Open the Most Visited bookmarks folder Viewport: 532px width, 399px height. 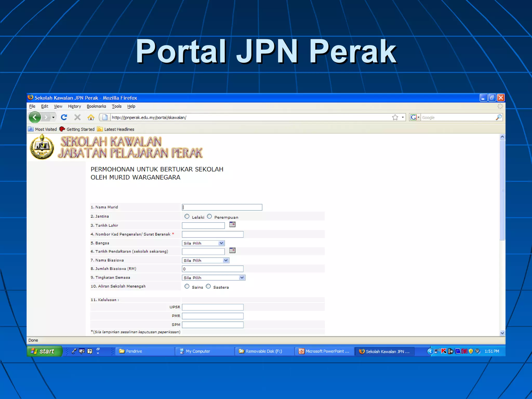[43, 129]
